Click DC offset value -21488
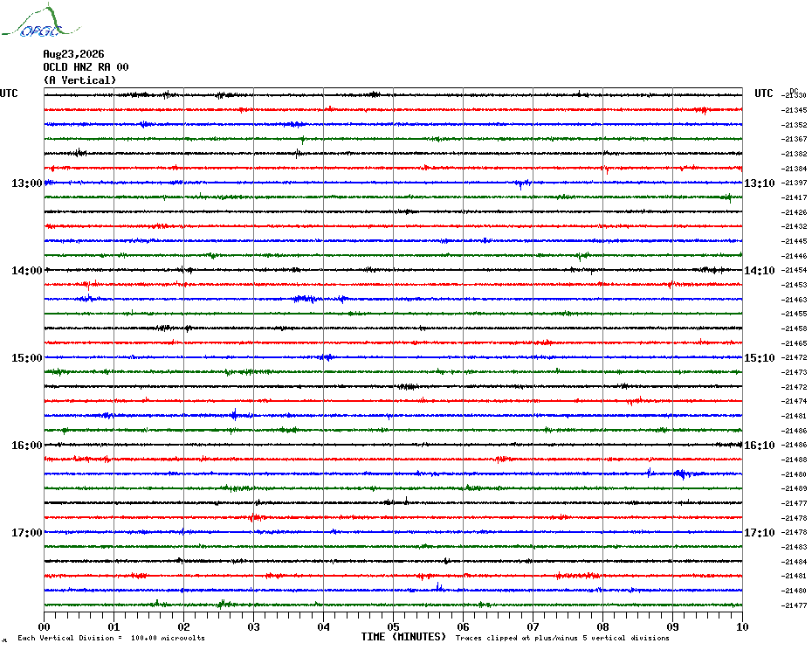Image resolution: width=812 pixels, height=650 pixels. tap(794, 460)
